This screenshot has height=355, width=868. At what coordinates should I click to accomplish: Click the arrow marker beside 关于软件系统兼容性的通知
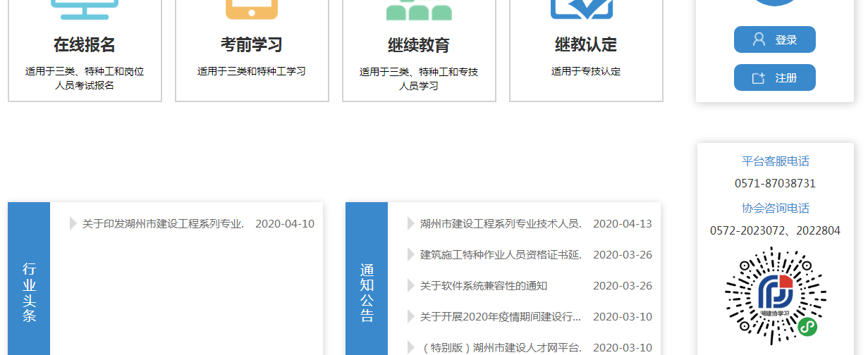(x=411, y=285)
